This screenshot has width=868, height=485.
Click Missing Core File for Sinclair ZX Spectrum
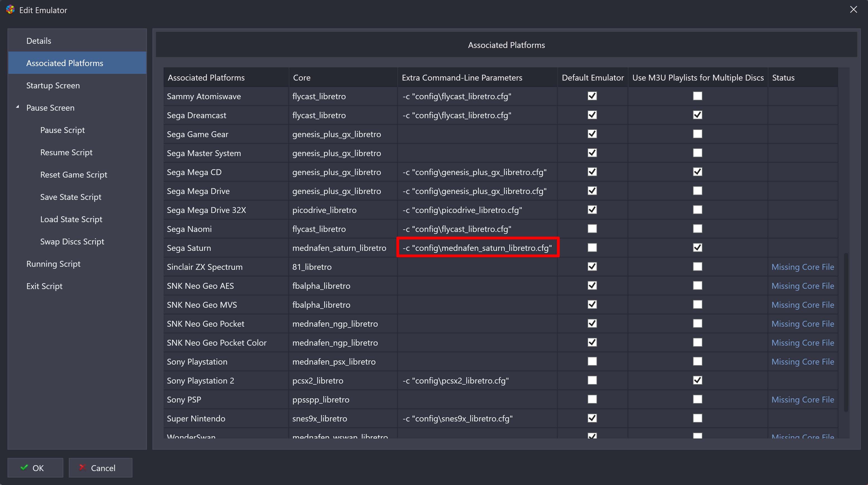pos(802,267)
